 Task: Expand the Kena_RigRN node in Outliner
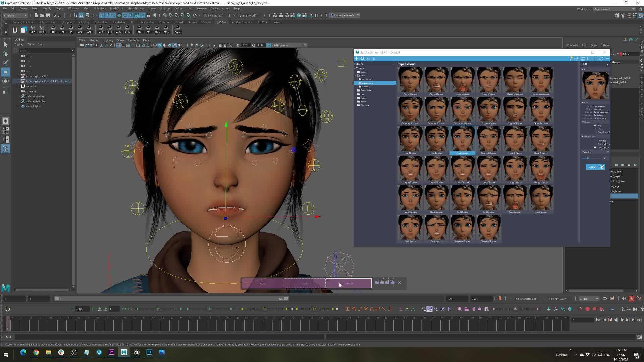[x=19, y=106]
